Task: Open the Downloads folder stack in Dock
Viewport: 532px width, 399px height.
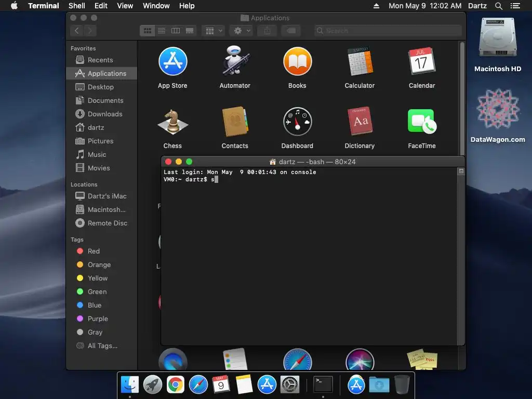Action: point(379,385)
